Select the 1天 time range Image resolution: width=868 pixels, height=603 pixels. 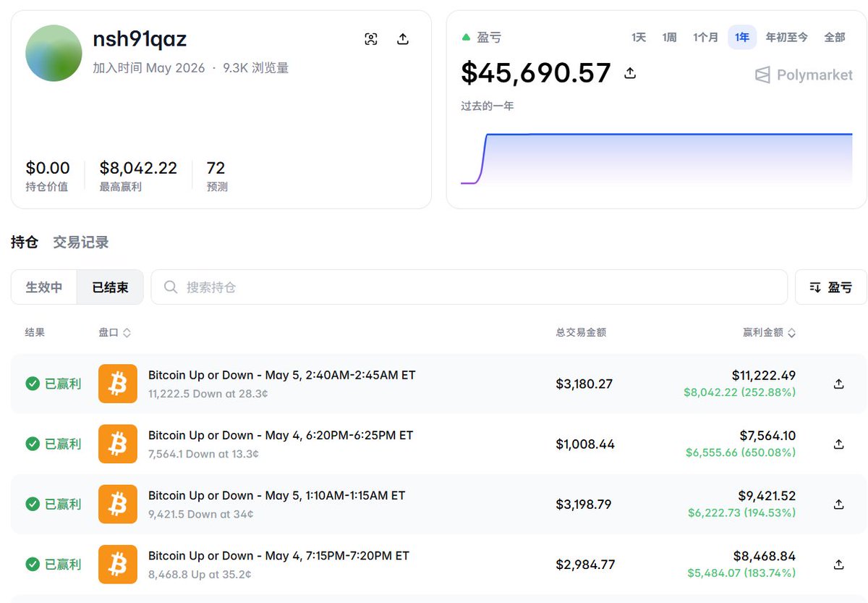639,37
